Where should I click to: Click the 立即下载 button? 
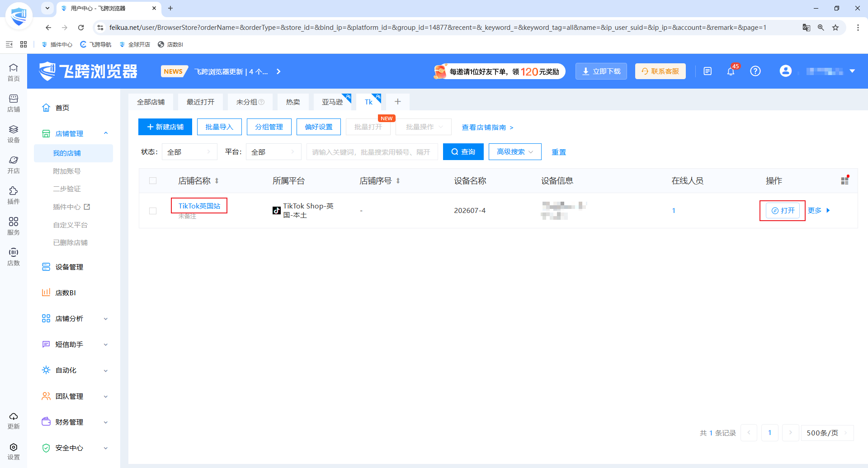point(601,71)
